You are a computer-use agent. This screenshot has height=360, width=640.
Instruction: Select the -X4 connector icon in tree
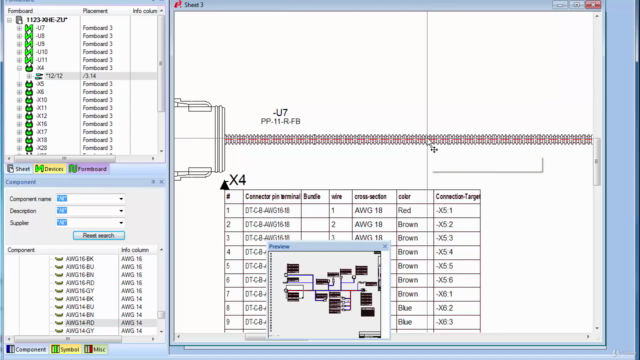coord(29,68)
